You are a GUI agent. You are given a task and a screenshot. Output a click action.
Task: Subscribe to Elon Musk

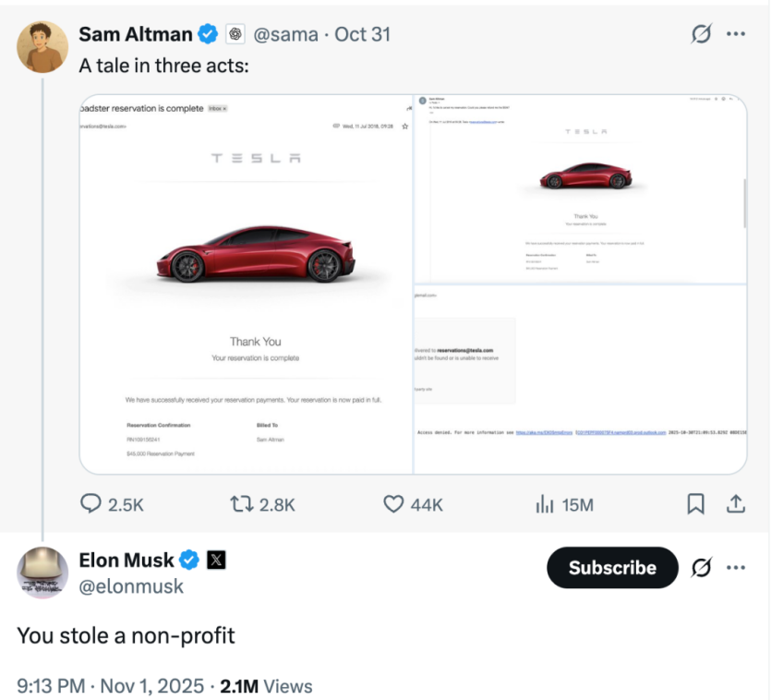612,568
